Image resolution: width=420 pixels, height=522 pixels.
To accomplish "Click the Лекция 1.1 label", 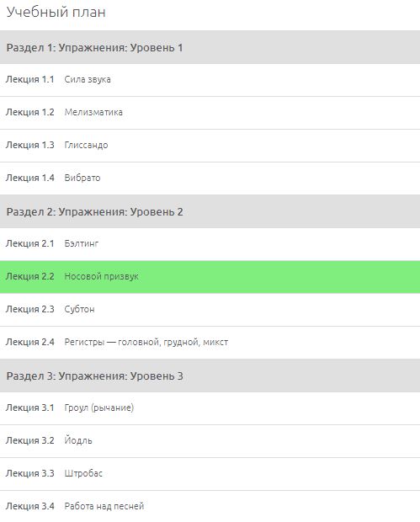I will (30, 80).
